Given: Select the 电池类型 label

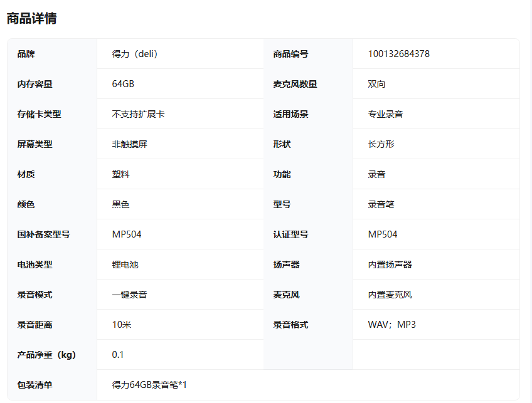Looking at the screenshot, I should 35,264.
